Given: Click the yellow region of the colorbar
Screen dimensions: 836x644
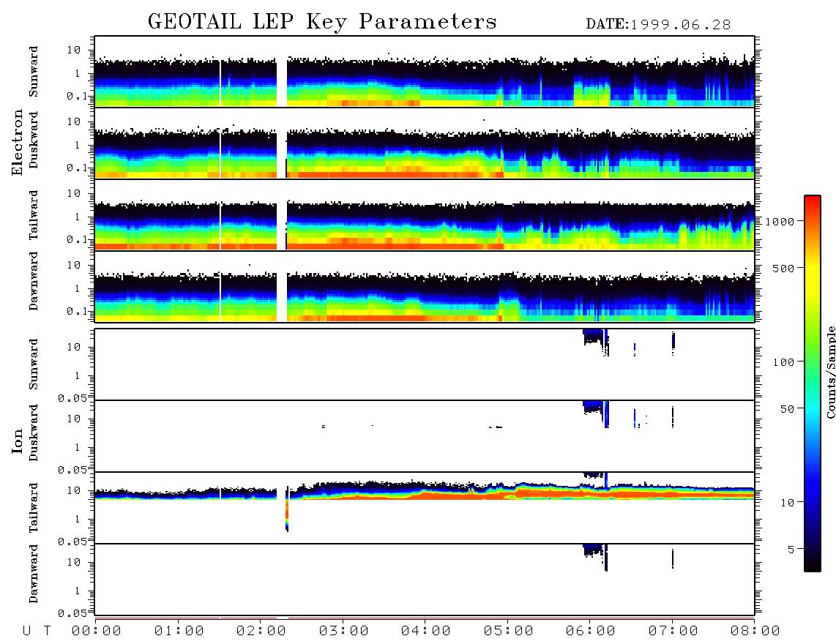Looking at the screenshot, I should 813,277.
